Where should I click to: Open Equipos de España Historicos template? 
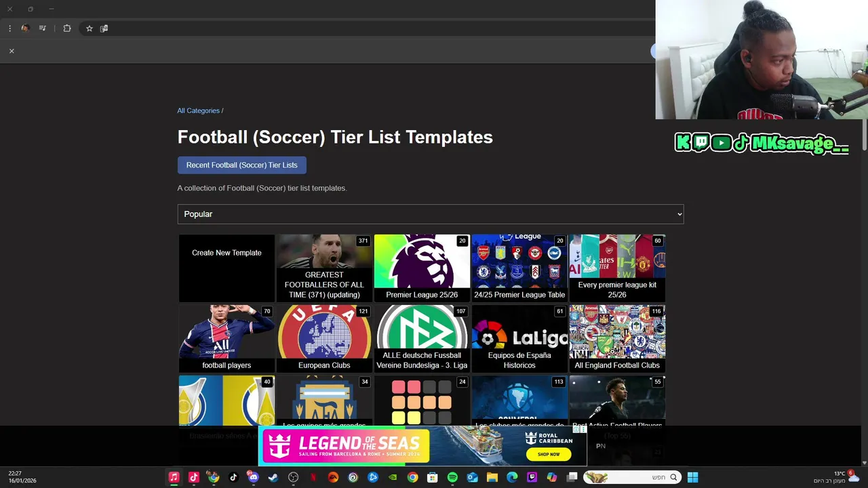[x=519, y=339]
